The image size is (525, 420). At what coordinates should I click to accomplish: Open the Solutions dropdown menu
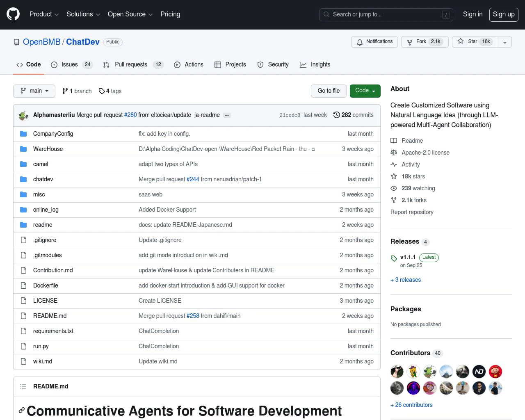coord(83,14)
